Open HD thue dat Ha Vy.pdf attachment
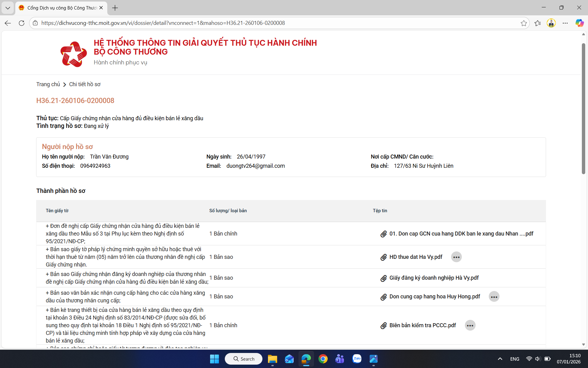The width and height of the screenshot is (588, 368). (x=416, y=257)
